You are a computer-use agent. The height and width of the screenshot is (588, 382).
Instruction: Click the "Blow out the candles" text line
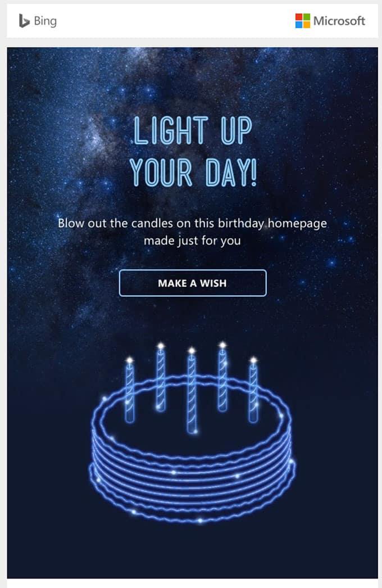pos(192,223)
